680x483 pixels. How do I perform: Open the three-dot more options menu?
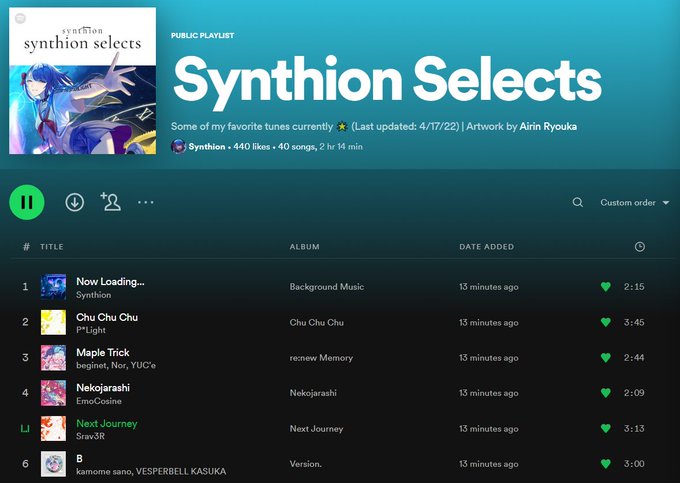coord(146,202)
